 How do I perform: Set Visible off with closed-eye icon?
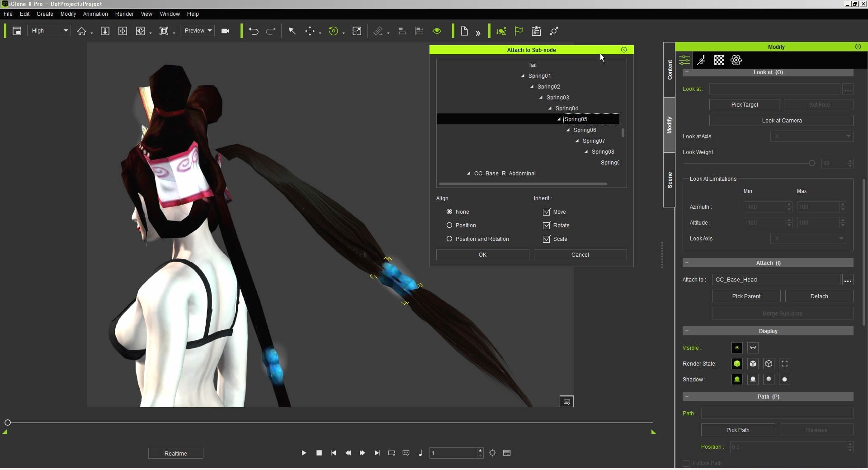click(753, 348)
